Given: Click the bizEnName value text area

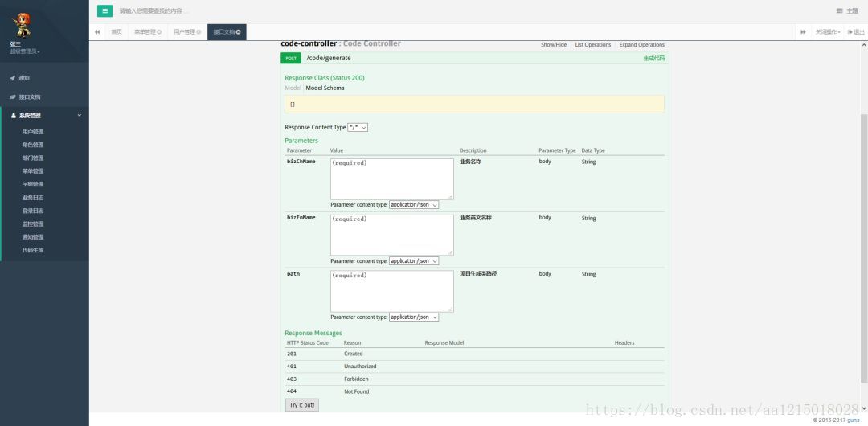Looking at the screenshot, I should pos(392,236).
